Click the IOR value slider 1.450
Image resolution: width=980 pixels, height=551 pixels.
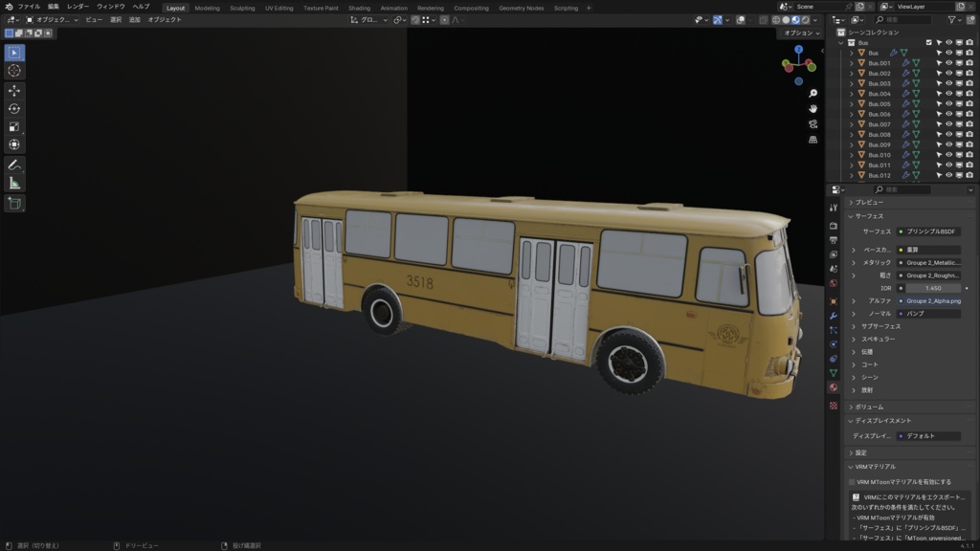point(932,289)
